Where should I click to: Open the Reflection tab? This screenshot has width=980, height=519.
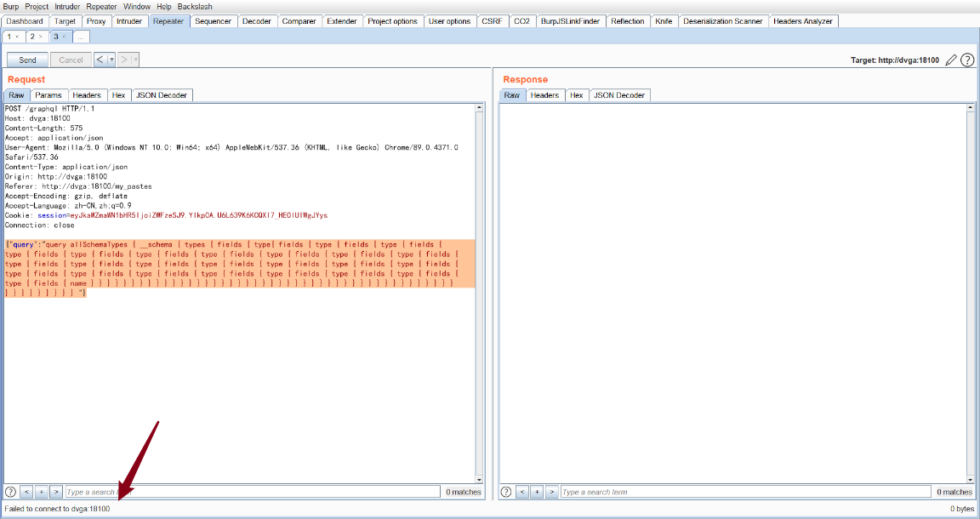pos(628,21)
